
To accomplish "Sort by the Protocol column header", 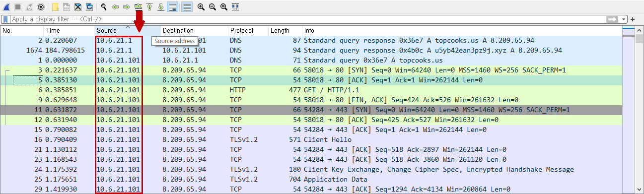I will click(x=248, y=31).
